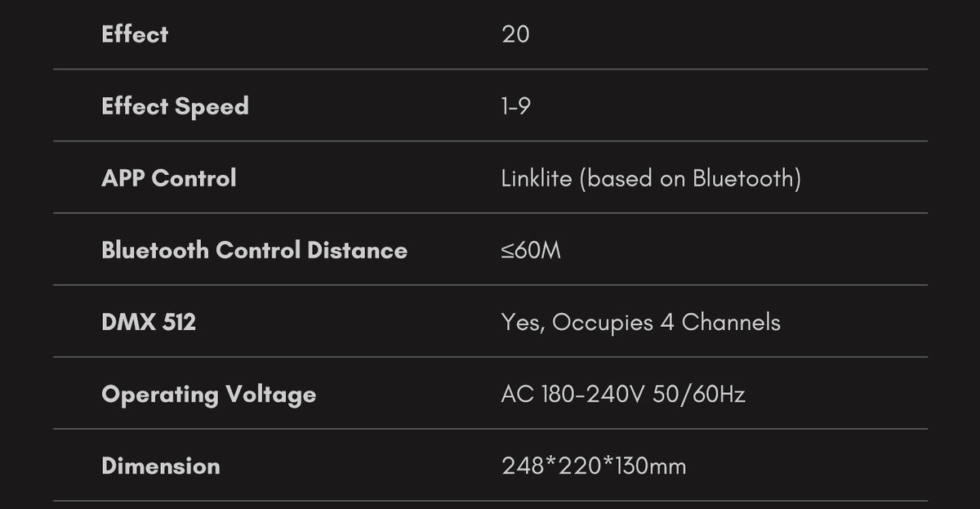
Task: Click the word Voltage in Operating Voltage
Action: point(270,395)
